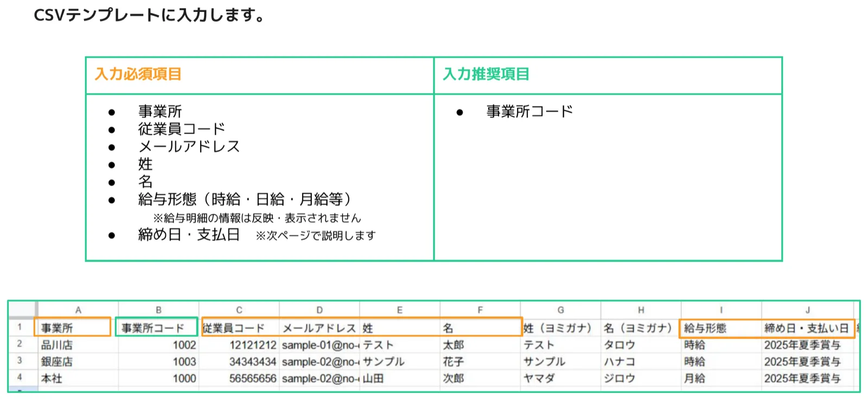Select the 品川店 cell
This screenshot has height=400, width=868.
pyautogui.click(x=78, y=345)
